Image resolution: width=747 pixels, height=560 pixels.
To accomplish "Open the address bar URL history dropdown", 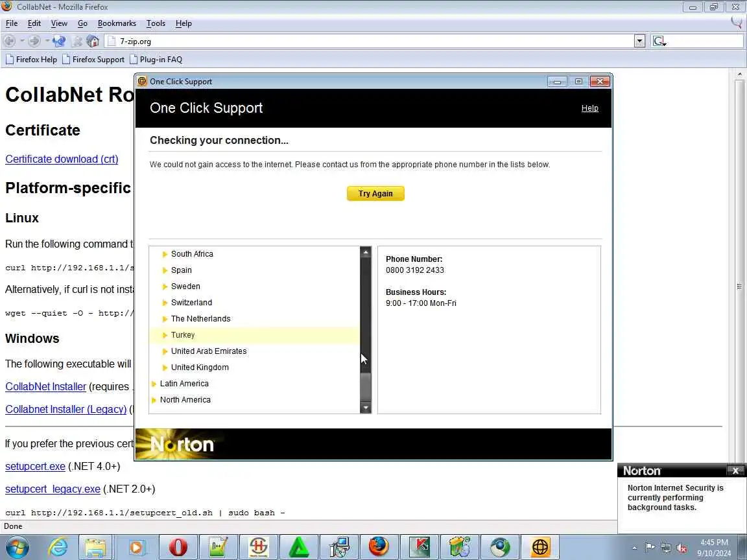I will [x=640, y=41].
